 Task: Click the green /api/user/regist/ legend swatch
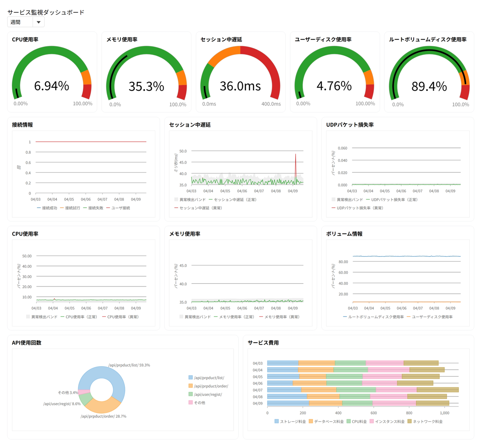click(x=191, y=394)
